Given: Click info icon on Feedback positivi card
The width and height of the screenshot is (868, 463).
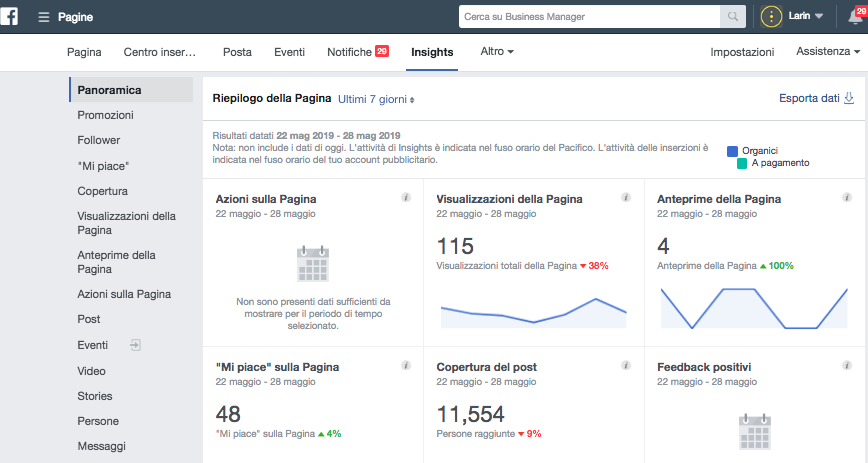Looking at the screenshot, I should pyautogui.click(x=846, y=365).
